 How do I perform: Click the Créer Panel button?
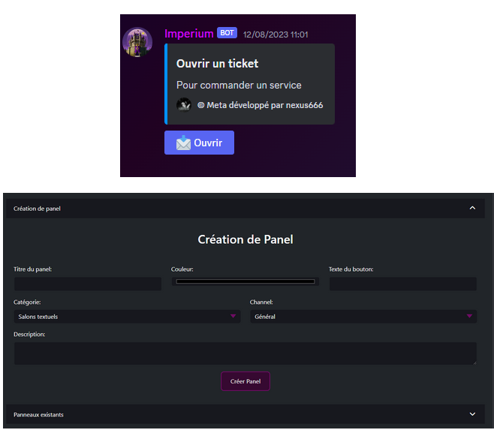pos(245,381)
